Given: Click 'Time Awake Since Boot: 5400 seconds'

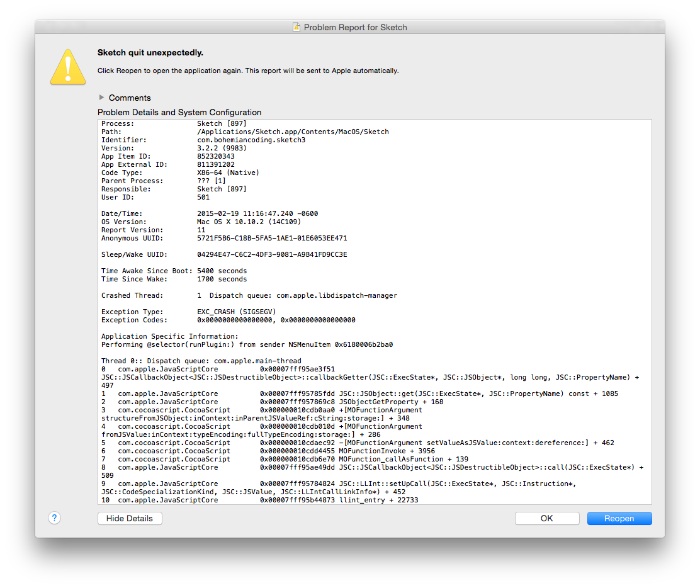Looking at the screenshot, I should [174, 271].
